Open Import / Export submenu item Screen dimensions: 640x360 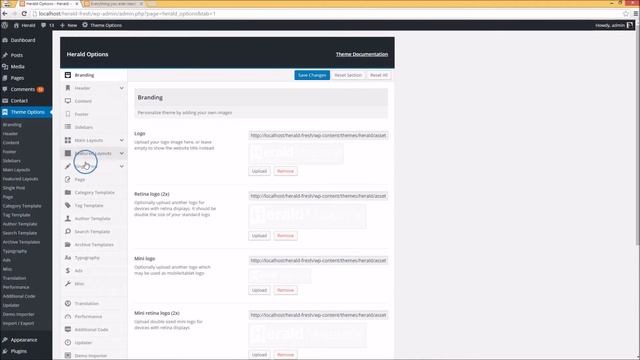click(18, 323)
